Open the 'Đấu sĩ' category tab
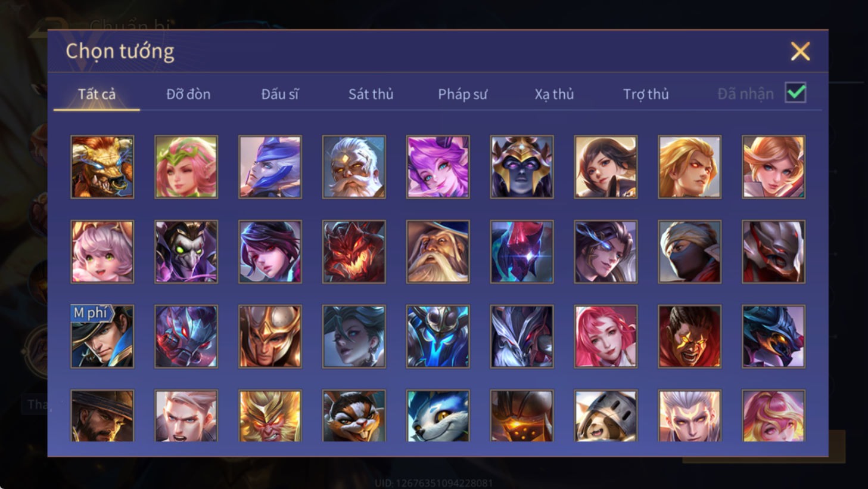 point(280,94)
